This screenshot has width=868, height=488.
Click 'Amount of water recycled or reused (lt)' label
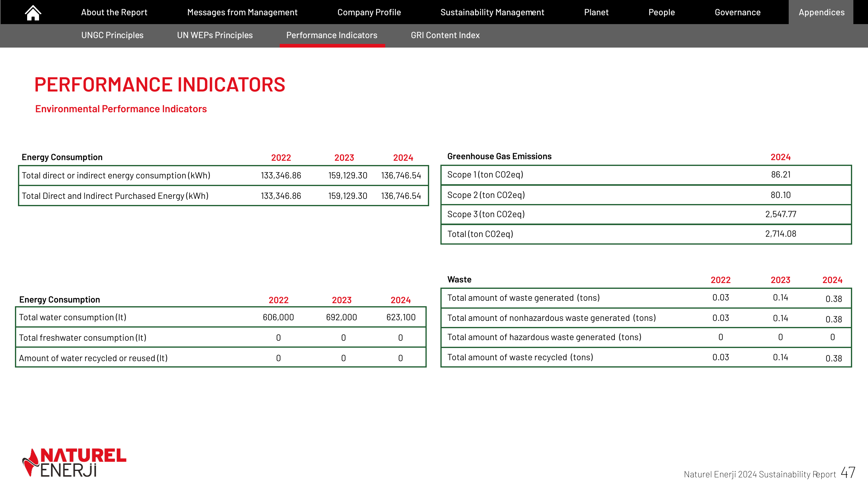tap(93, 358)
